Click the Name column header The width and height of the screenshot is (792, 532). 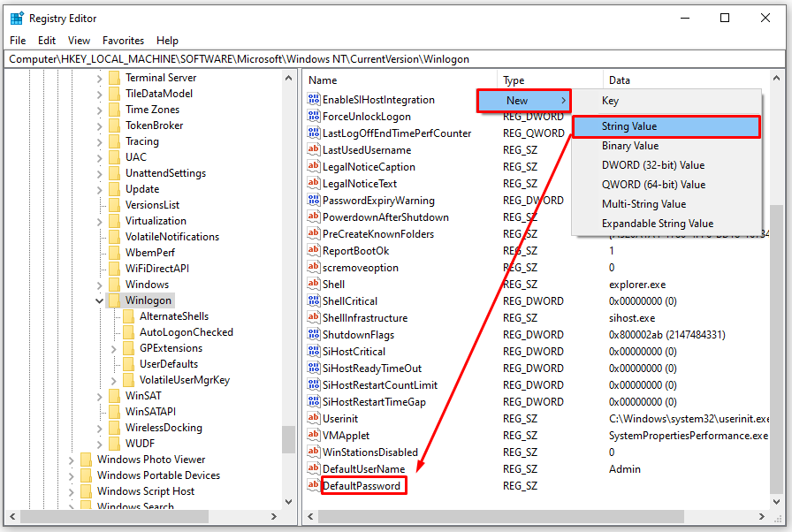point(400,80)
